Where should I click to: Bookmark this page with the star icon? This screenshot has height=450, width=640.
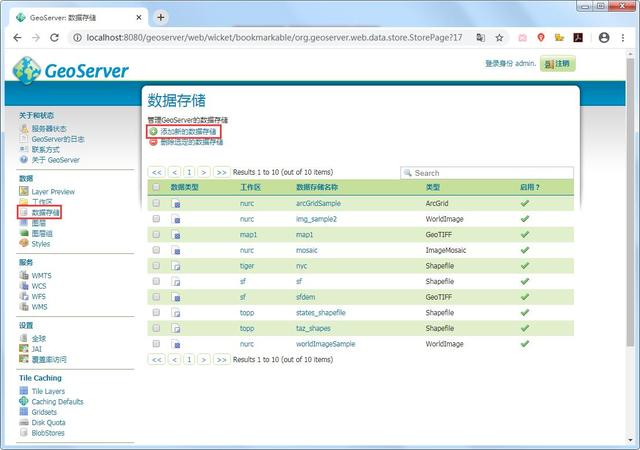coord(499,38)
